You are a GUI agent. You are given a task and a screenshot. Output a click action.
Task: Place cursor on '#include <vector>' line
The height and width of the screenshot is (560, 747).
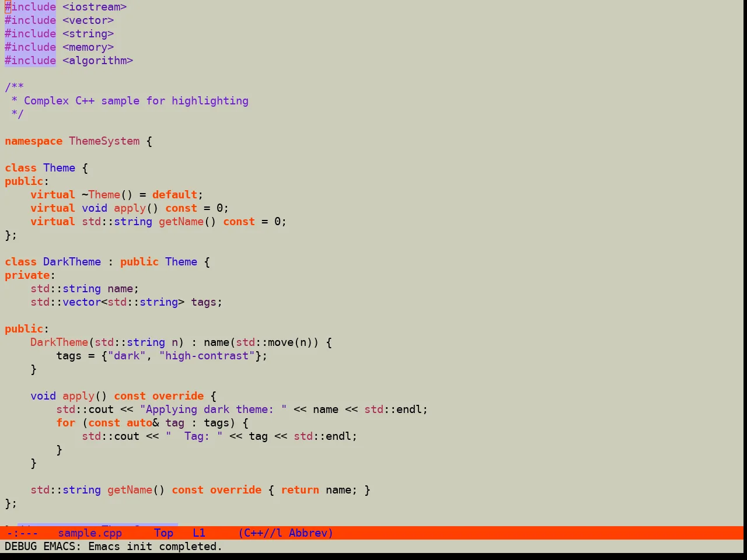point(60,20)
